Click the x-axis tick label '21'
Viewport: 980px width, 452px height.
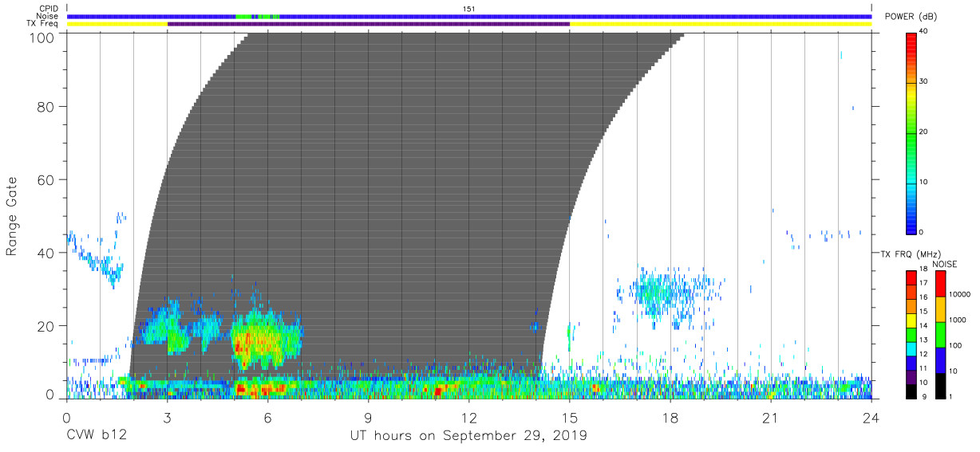click(x=771, y=417)
